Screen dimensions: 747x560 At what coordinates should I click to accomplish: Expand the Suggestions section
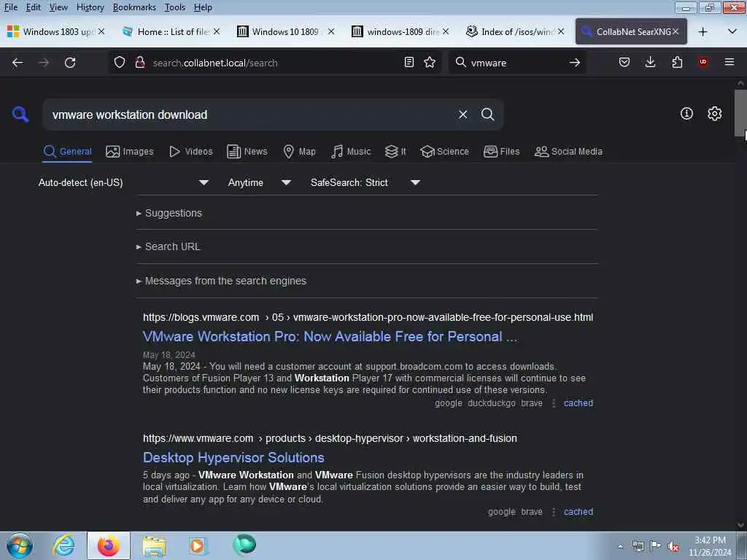(169, 213)
